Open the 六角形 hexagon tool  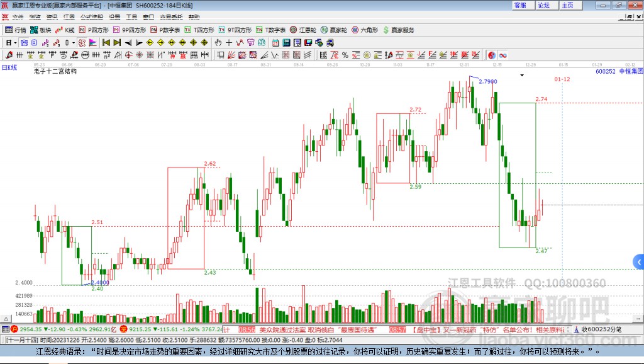[365, 30]
